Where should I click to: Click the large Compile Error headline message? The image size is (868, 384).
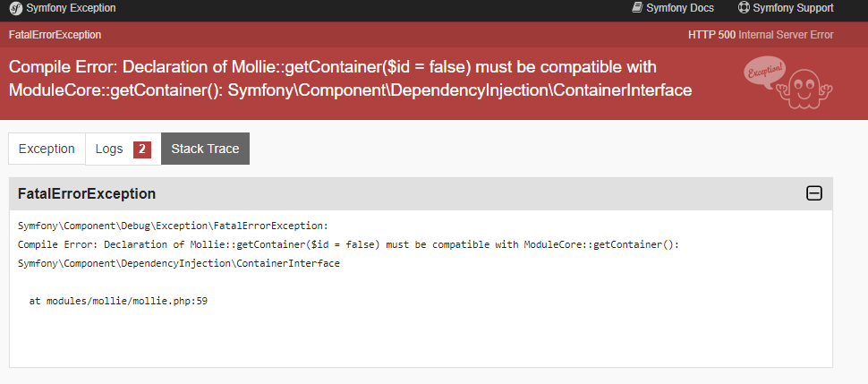(x=349, y=79)
